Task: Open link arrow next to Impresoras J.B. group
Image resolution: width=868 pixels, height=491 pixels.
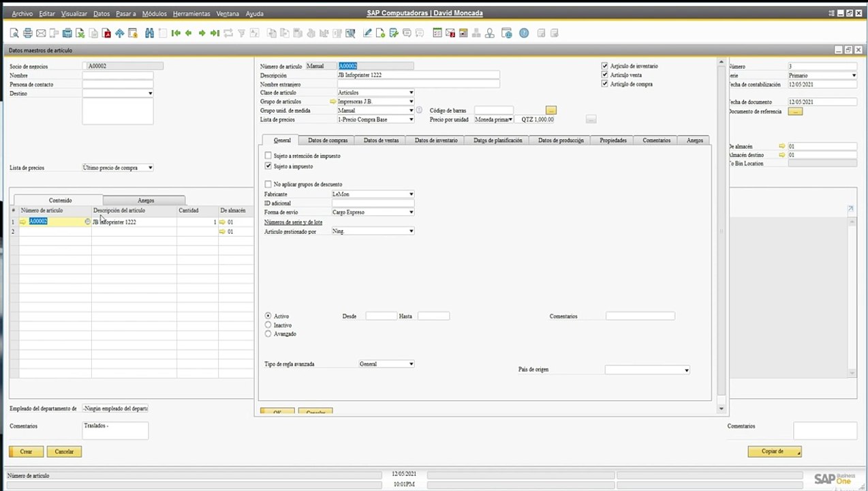Action: pyautogui.click(x=333, y=102)
